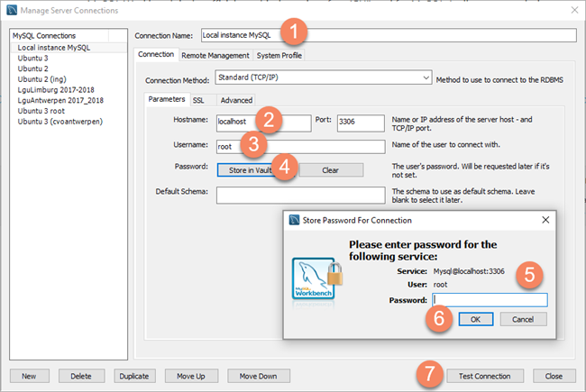
Task: Click the Clear password button
Action: coord(330,170)
